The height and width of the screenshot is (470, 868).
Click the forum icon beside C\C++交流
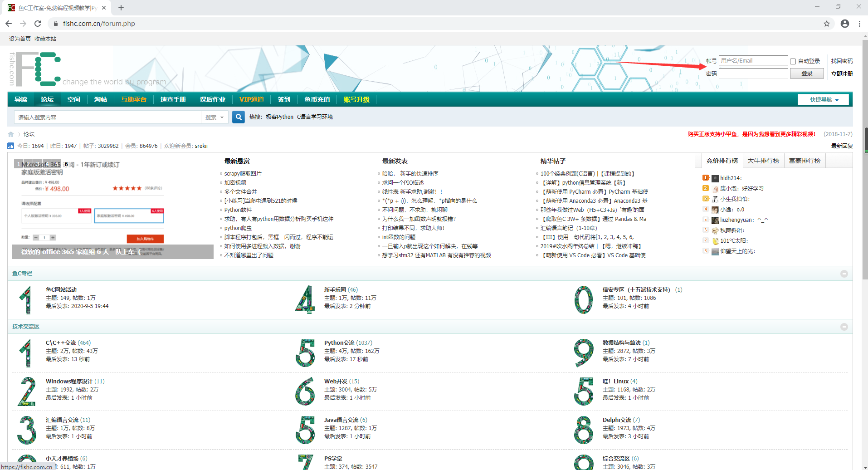(27, 353)
